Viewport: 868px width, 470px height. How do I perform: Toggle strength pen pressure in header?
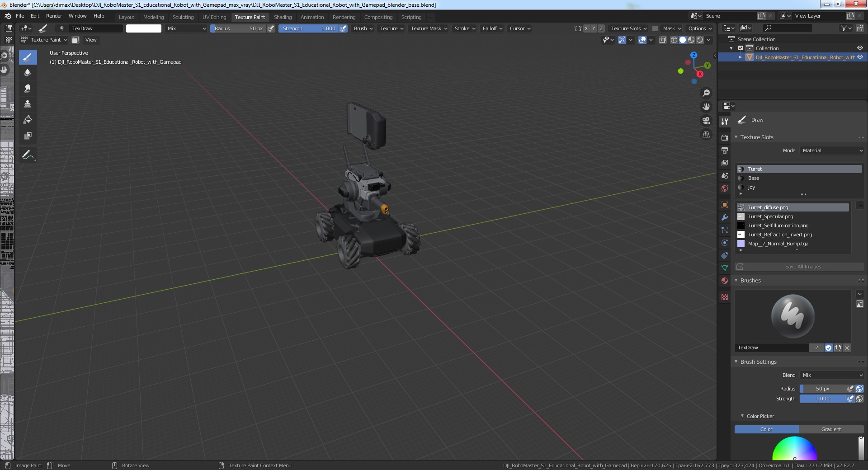pyautogui.click(x=343, y=28)
